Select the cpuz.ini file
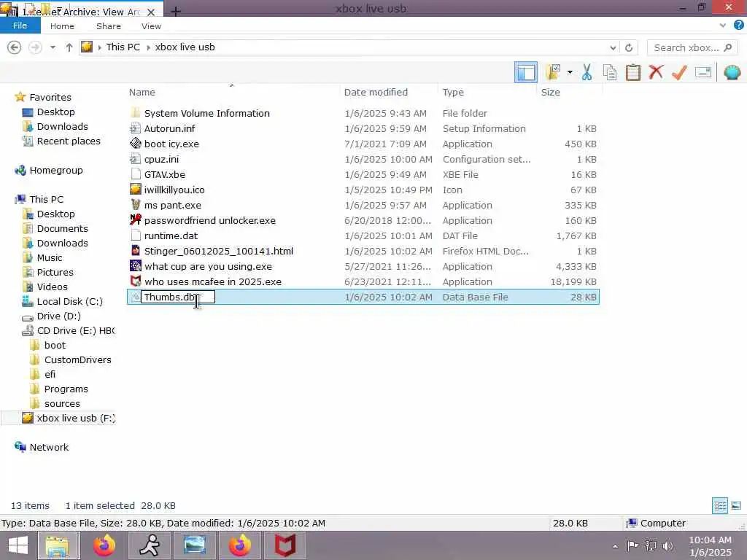Screen dimensions: 747x560 [x=161, y=159]
